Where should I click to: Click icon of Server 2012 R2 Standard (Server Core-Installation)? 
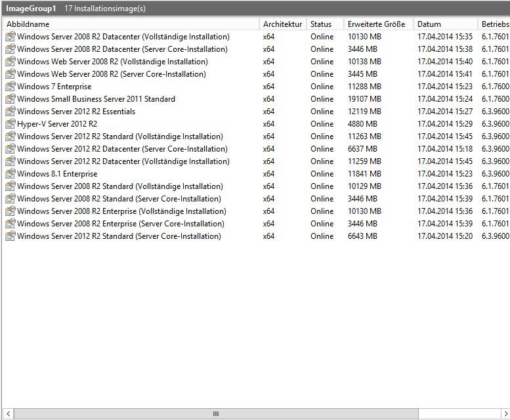[x=11, y=236]
